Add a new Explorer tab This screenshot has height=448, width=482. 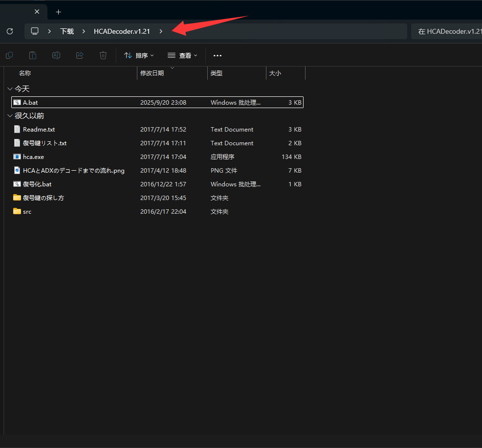coord(58,12)
